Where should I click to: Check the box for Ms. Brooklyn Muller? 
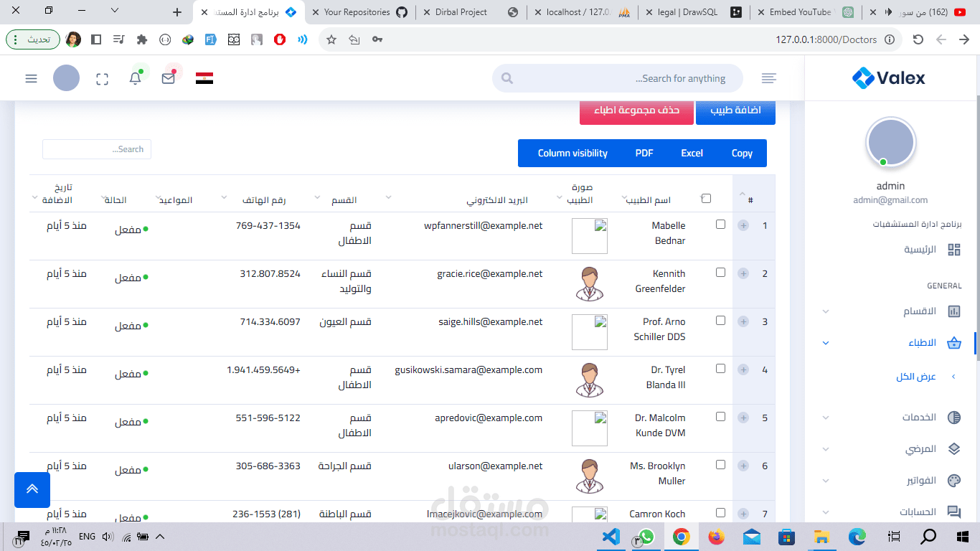[721, 465]
